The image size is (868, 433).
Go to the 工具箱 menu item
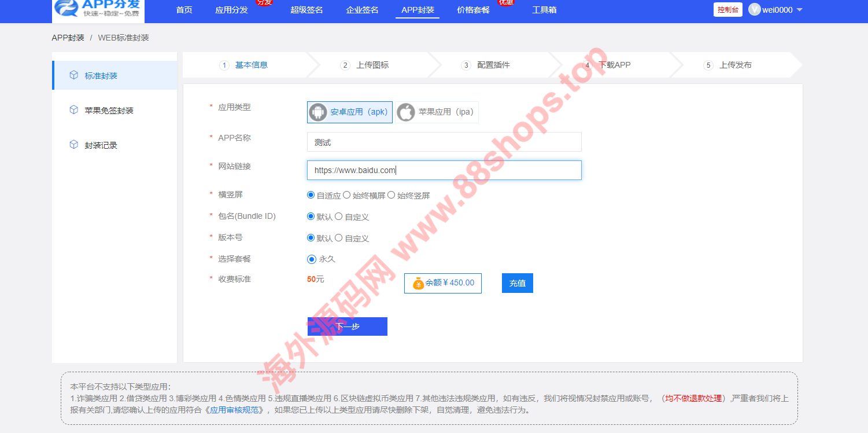544,10
